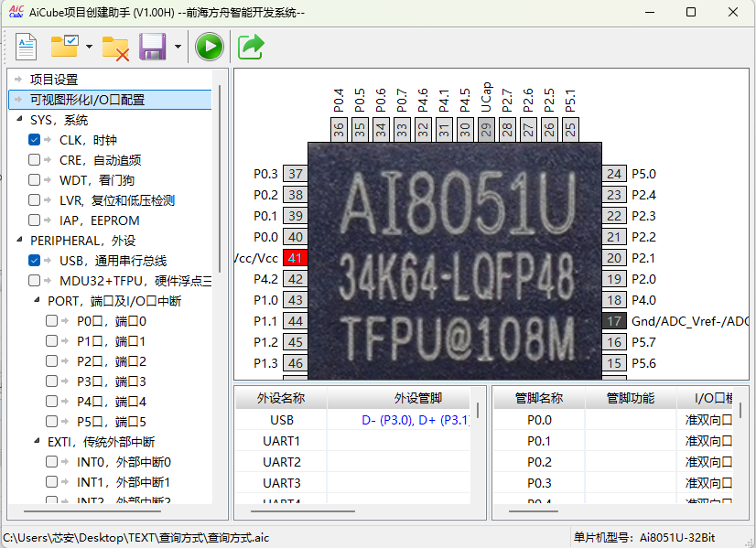Click dark pin 17 Gnd on chip
This screenshot has width=756, height=548.
(614, 321)
